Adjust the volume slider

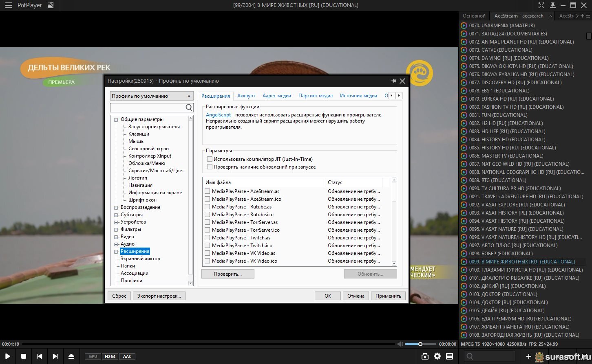coord(420,344)
